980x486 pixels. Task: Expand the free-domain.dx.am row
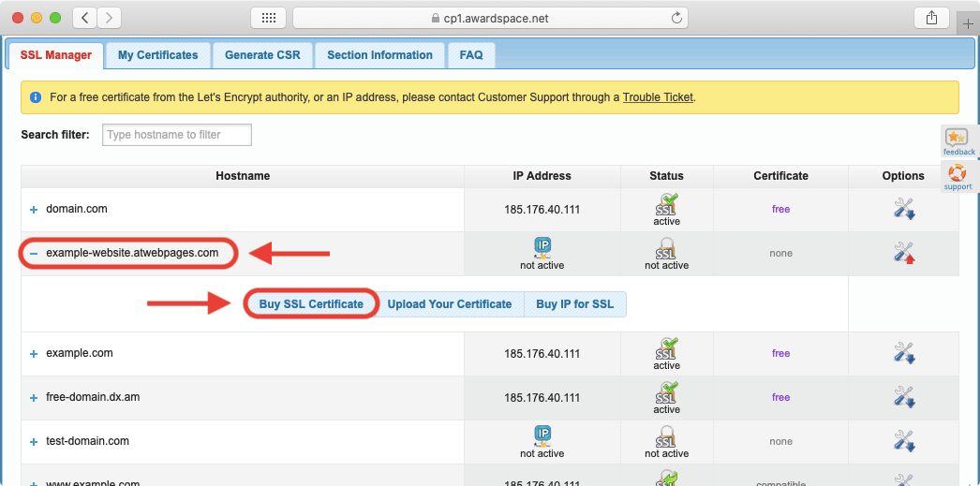pos(34,398)
